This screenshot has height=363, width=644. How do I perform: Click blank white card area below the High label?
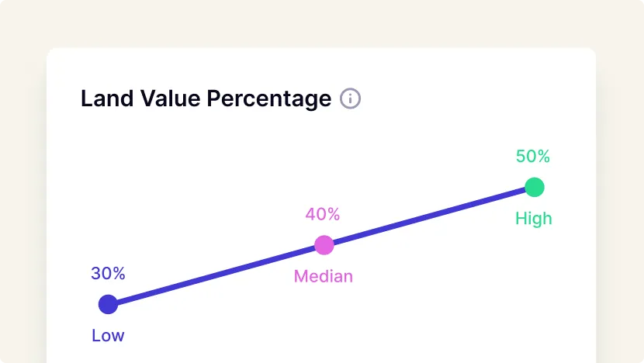[x=534, y=295]
